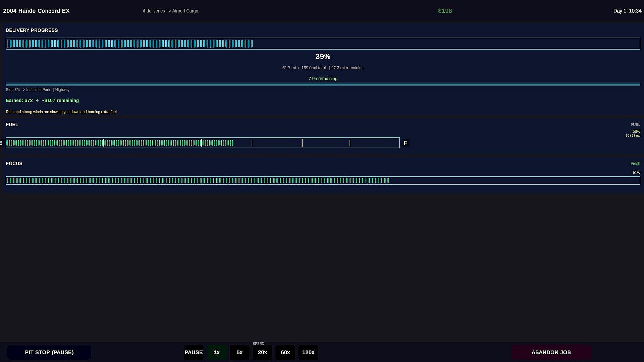Viewport: 644px width, 362px height.
Task: Click the delivery progress bar
Action: click(x=323, y=44)
